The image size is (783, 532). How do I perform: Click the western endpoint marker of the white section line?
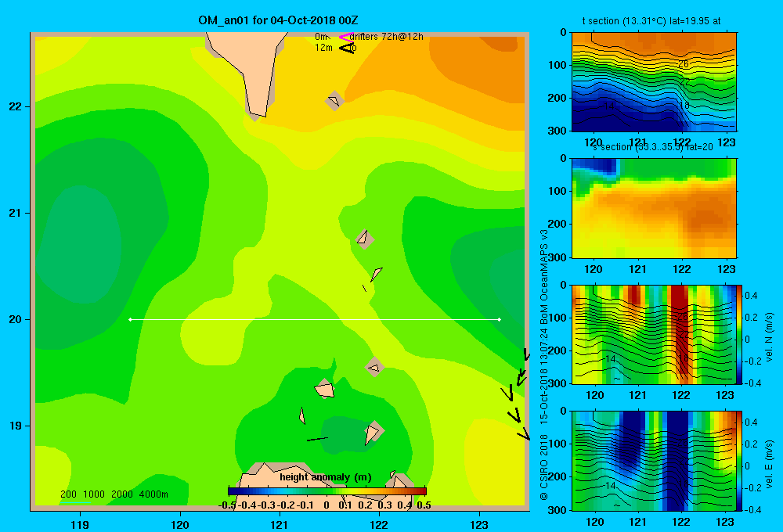(x=130, y=319)
